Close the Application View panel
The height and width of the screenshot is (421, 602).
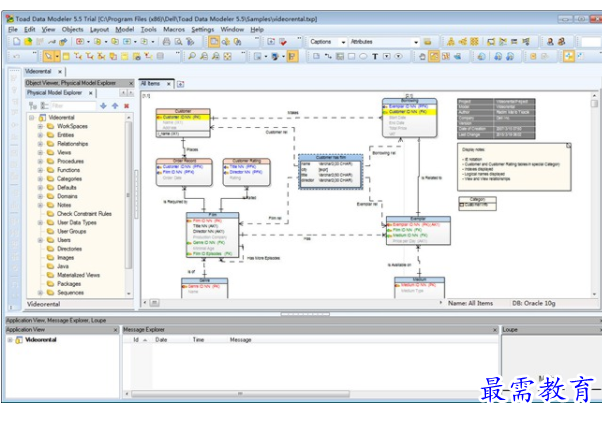115,330
